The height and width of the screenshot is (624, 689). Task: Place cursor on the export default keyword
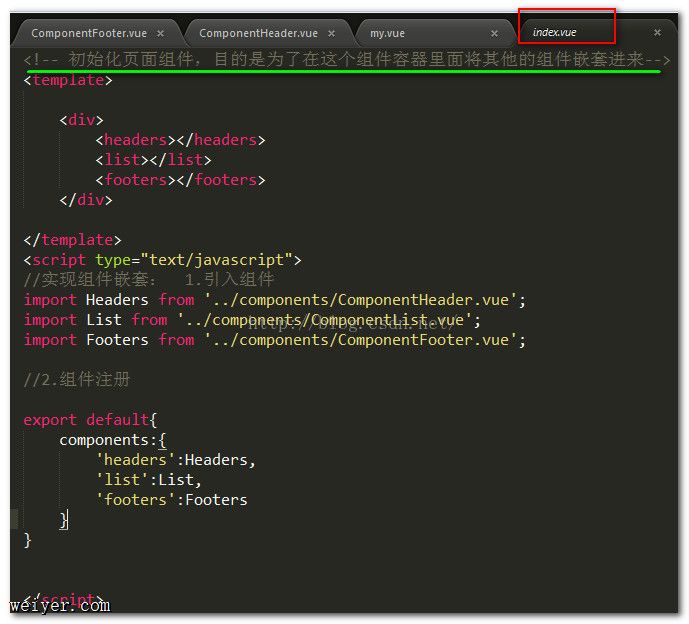[x=85, y=420]
